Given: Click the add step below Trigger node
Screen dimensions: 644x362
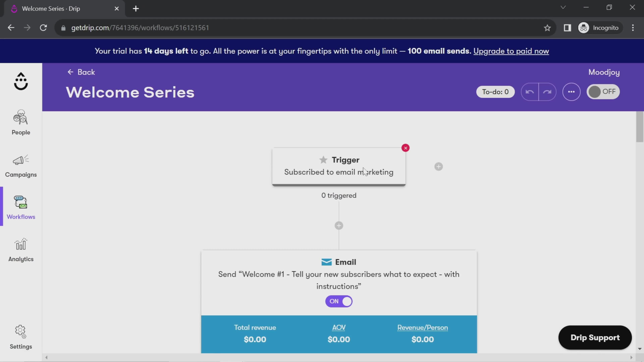Looking at the screenshot, I should point(339,225).
